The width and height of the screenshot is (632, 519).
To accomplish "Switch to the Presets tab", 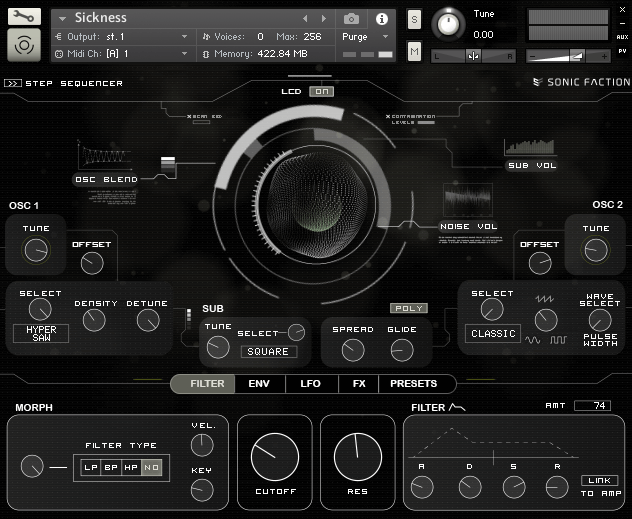I will 416,384.
